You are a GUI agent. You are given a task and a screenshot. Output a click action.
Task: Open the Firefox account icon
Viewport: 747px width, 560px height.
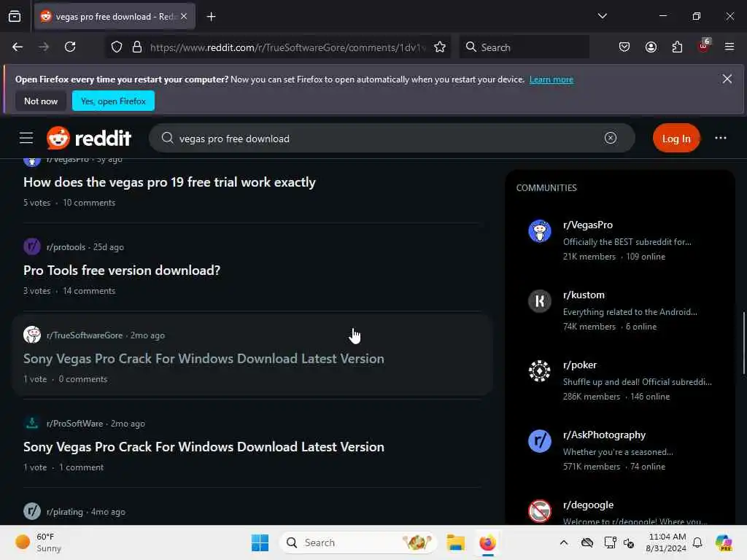coord(651,47)
